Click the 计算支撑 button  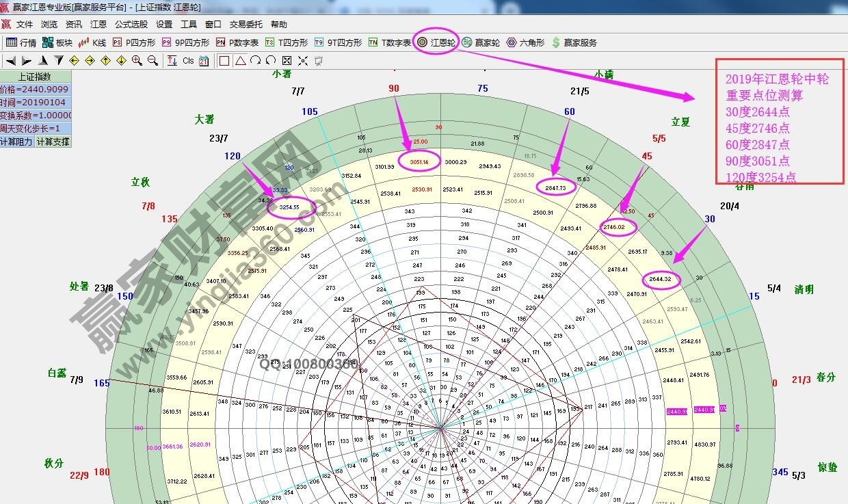[x=53, y=142]
